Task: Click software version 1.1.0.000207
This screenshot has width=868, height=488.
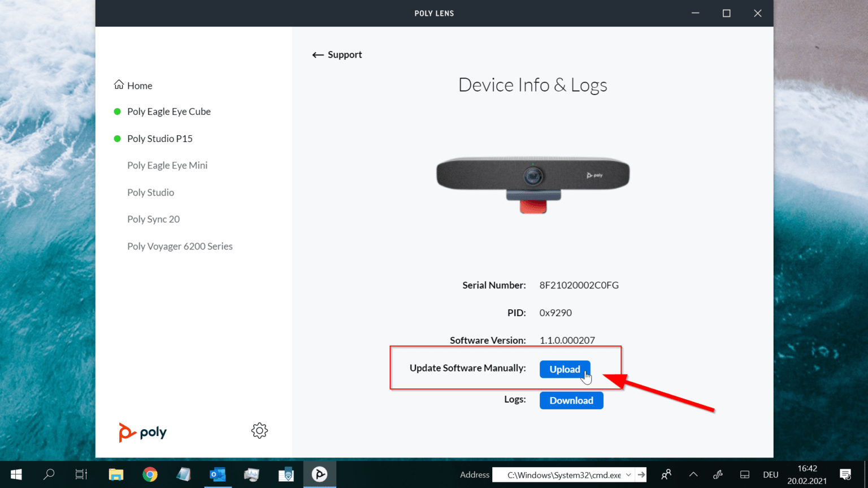Action: (x=567, y=340)
